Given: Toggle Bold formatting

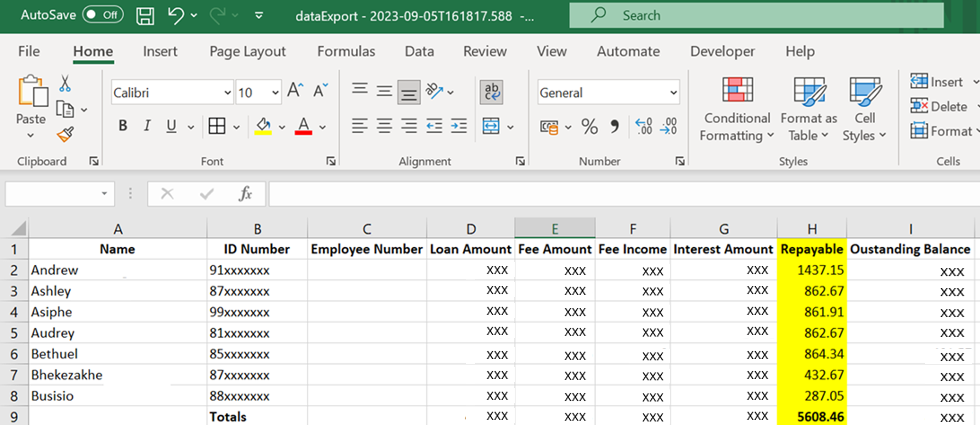Looking at the screenshot, I should tap(122, 126).
